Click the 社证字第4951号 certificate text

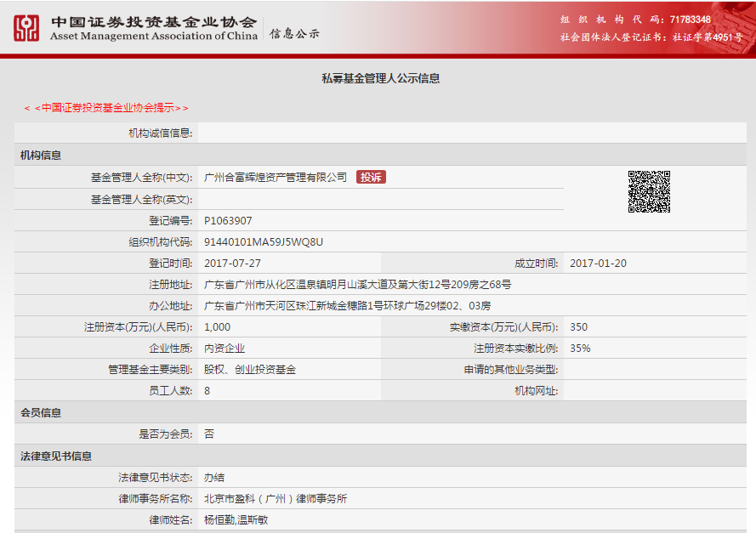[708, 37]
